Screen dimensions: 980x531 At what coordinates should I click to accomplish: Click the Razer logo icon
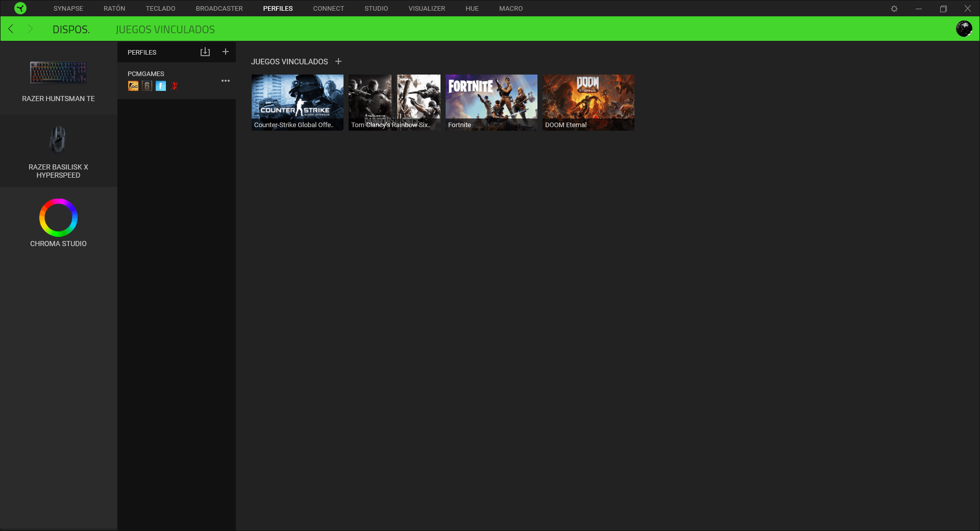pos(20,8)
